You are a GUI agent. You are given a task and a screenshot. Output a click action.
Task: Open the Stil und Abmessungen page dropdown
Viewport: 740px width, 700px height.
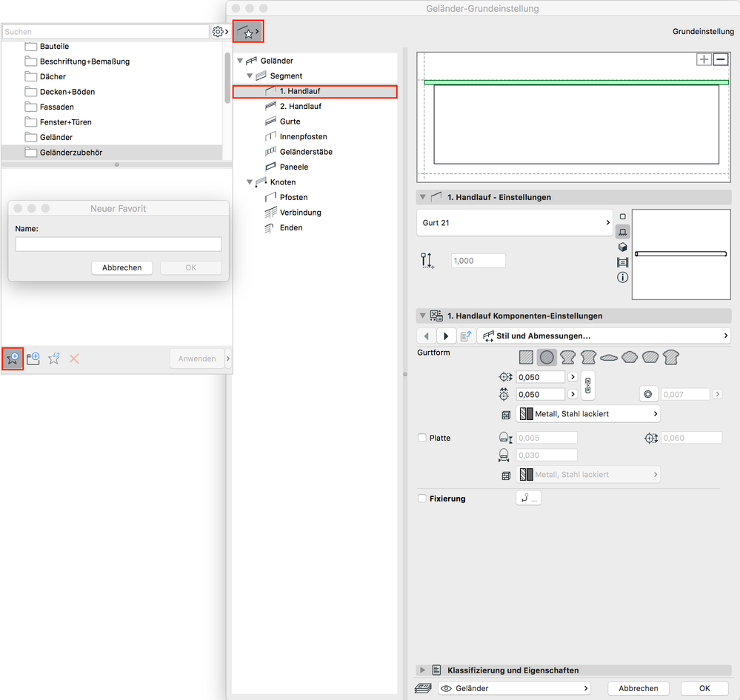604,336
